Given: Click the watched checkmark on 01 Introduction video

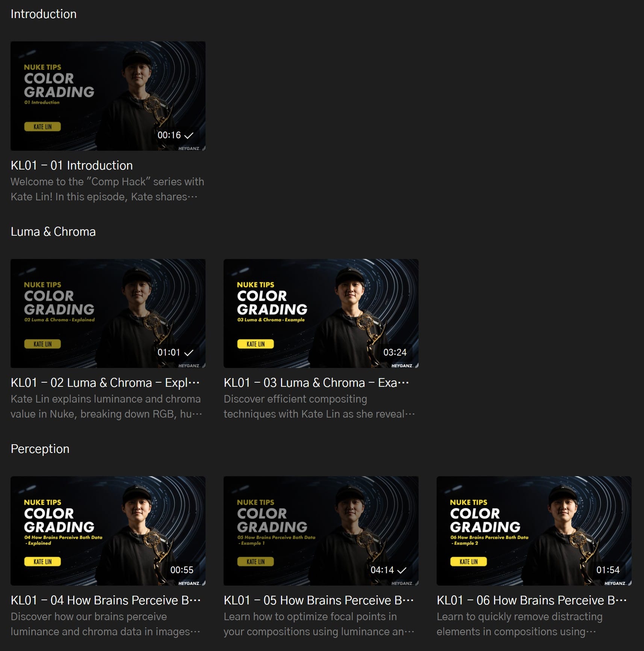Looking at the screenshot, I should pos(189,135).
